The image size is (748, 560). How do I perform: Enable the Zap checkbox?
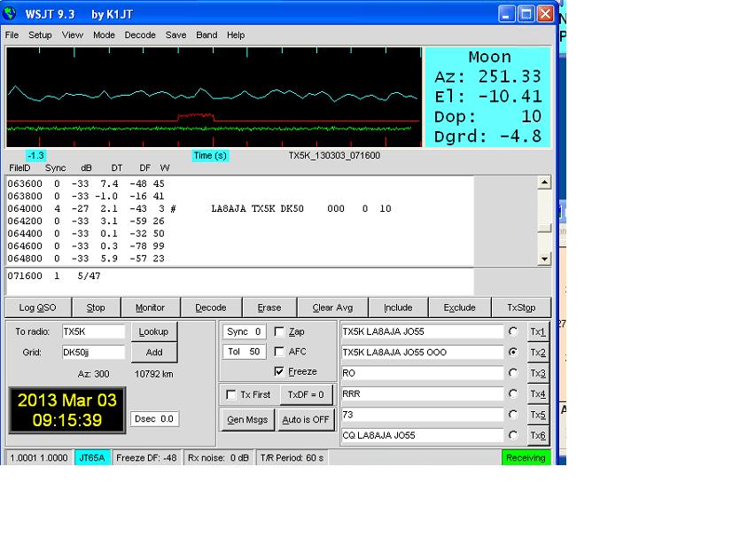tap(279, 331)
